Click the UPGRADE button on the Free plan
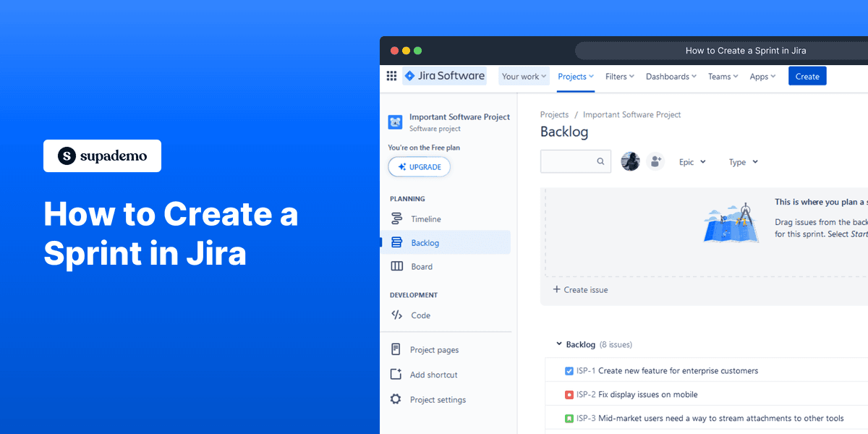868x434 pixels. tap(419, 166)
